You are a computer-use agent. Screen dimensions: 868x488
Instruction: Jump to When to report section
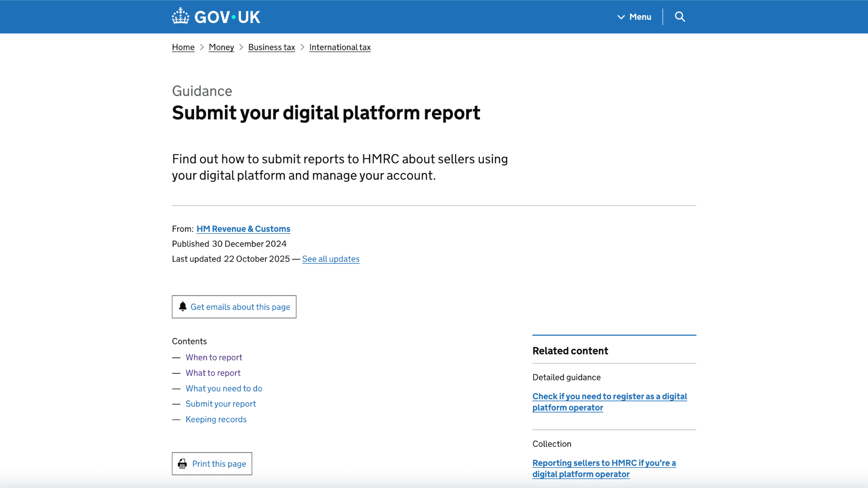point(214,357)
